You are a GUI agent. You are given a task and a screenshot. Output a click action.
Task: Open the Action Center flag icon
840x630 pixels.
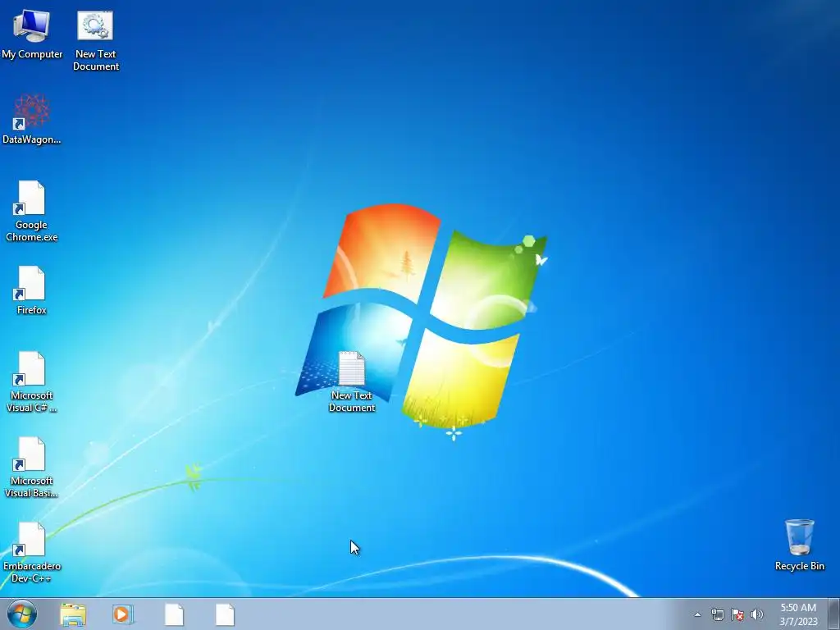click(737, 614)
